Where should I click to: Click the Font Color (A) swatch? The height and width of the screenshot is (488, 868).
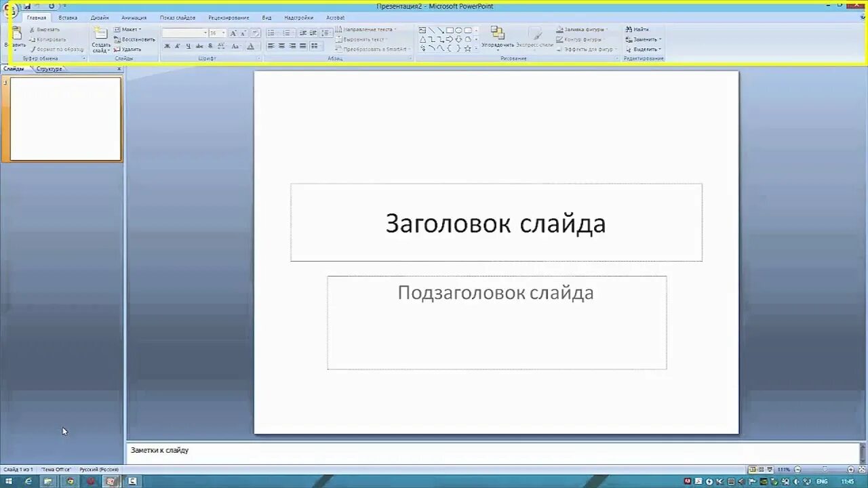250,46
